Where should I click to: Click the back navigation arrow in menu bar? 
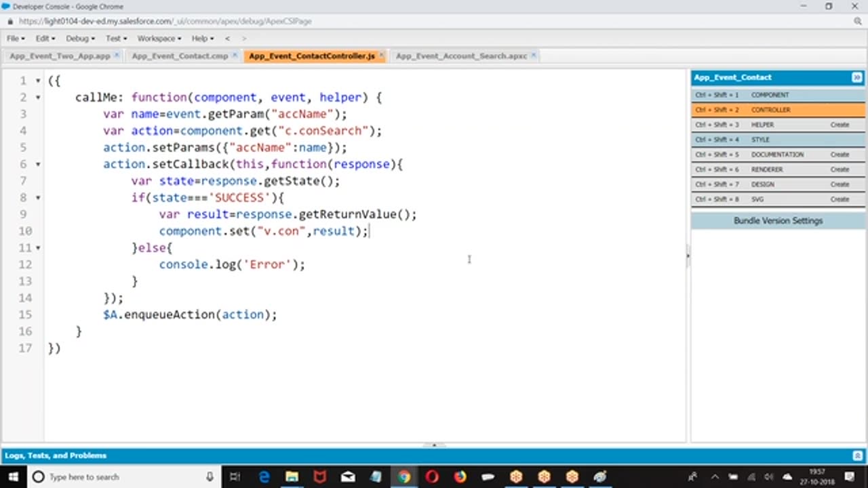tap(227, 39)
